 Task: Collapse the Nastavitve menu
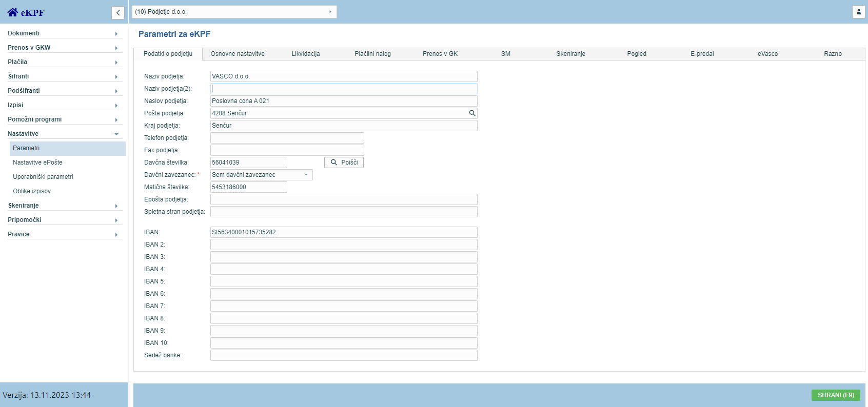click(x=65, y=134)
